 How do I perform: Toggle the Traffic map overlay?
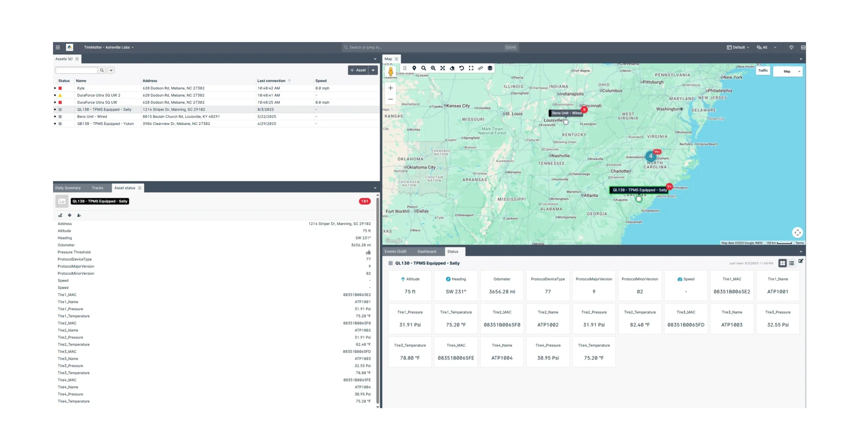pyautogui.click(x=763, y=71)
